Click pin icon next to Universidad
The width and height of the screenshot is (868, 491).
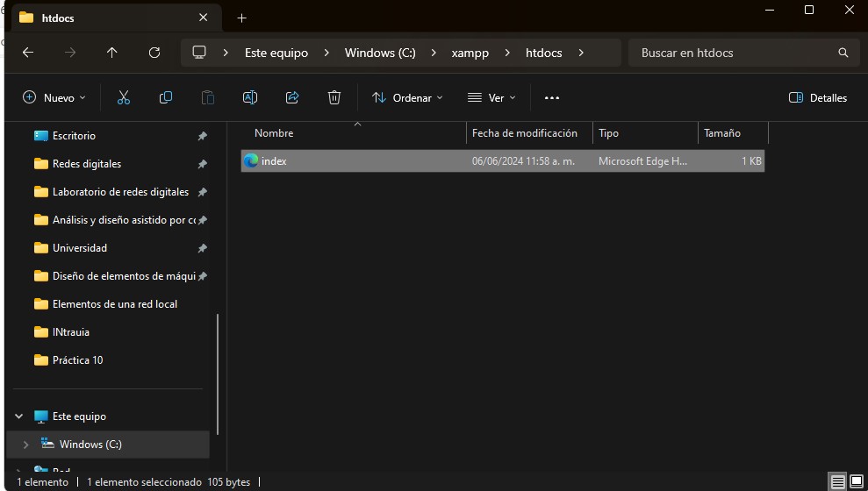click(x=203, y=248)
